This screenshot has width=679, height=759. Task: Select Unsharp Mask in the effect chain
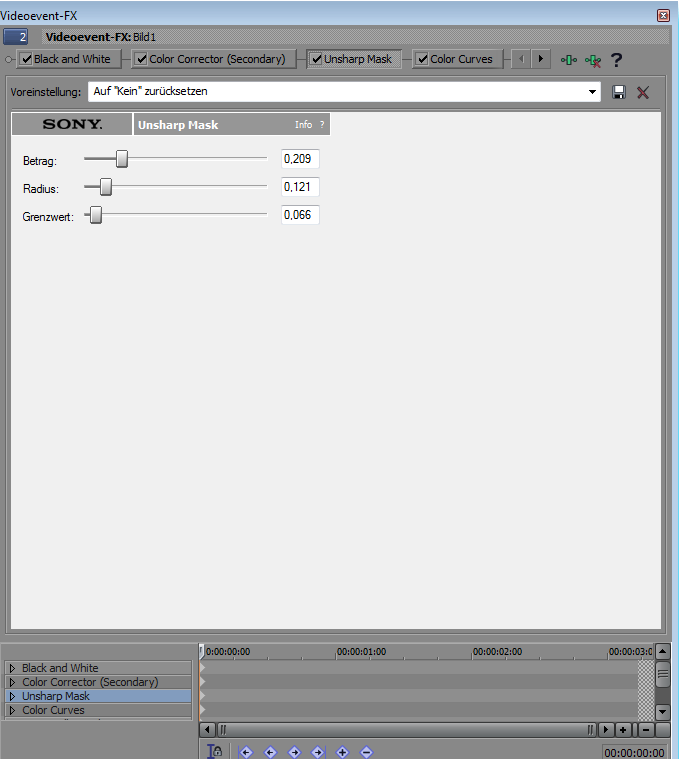point(357,59)
